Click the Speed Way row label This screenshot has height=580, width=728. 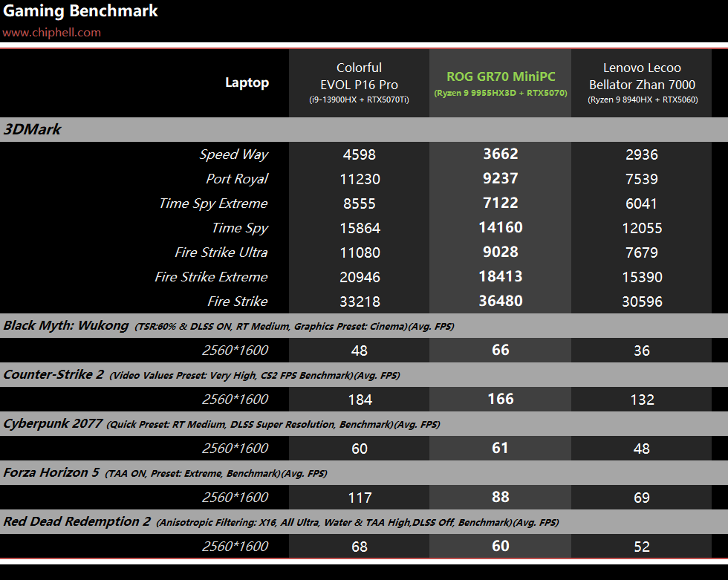[233, 154]
